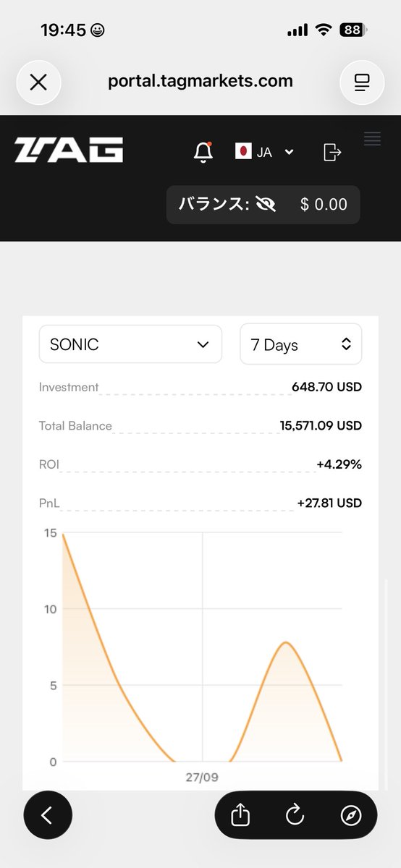
Task: Toggle balance visibility eye icon
Action: pyautogui.click(x=266, y=205)
